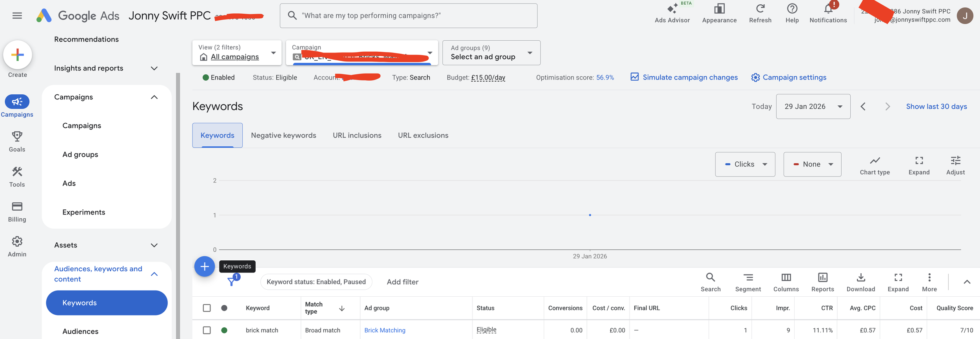Open More table options
The height and width of the screenshot is (339, 980).
coord(929,282)
